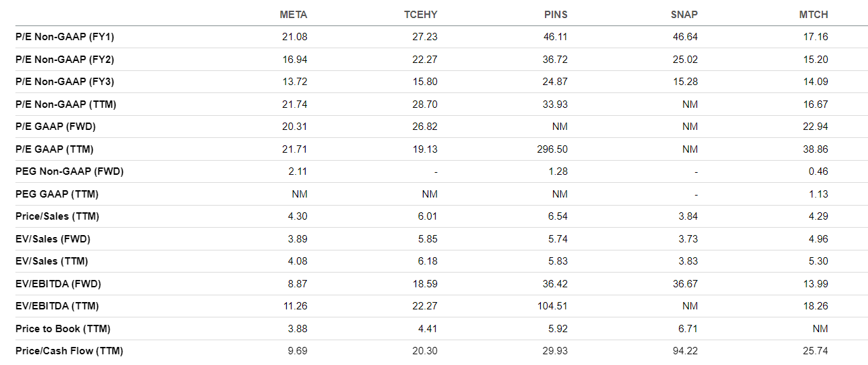Click the SNAP column header
Image resolution: width=868 pixels, height=365 pixels.
(x=685, y=15)
